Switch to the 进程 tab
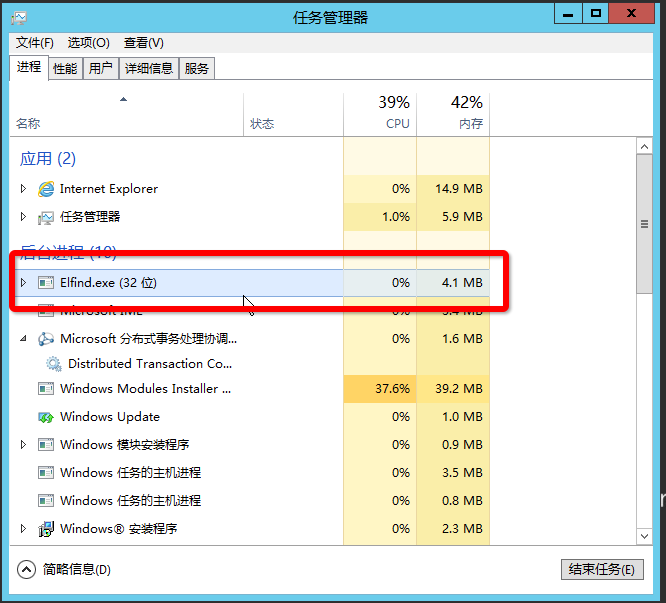The image size is (666, 603). (29, 67)
